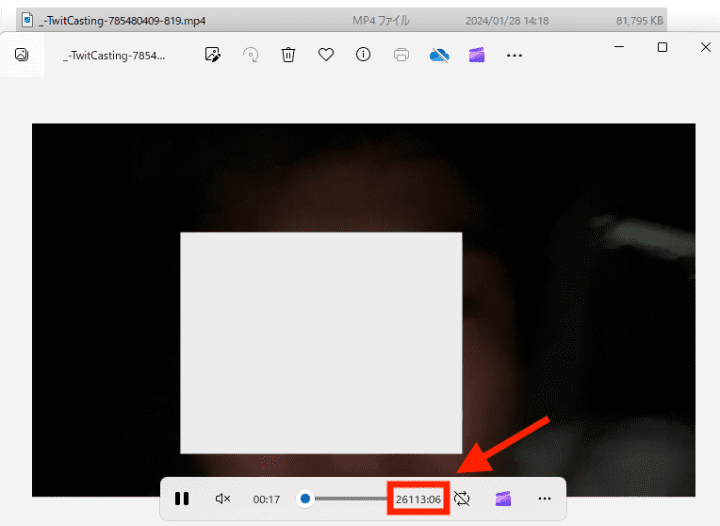Click the gallery icon at top left
The image size is (720, 526).
pos(22,55)
